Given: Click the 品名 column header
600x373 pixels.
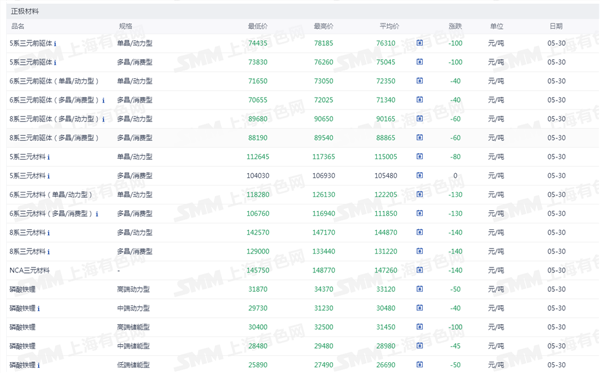Looking at the screenshot, I should [18, 26].
